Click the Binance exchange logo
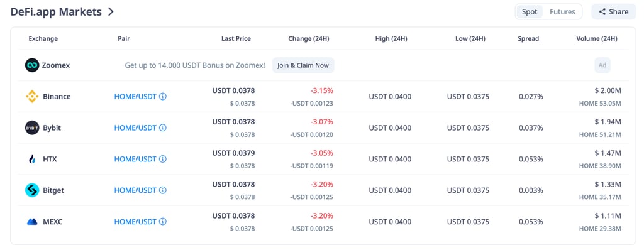Screen dimensions: 644x250 coord(32,97)
